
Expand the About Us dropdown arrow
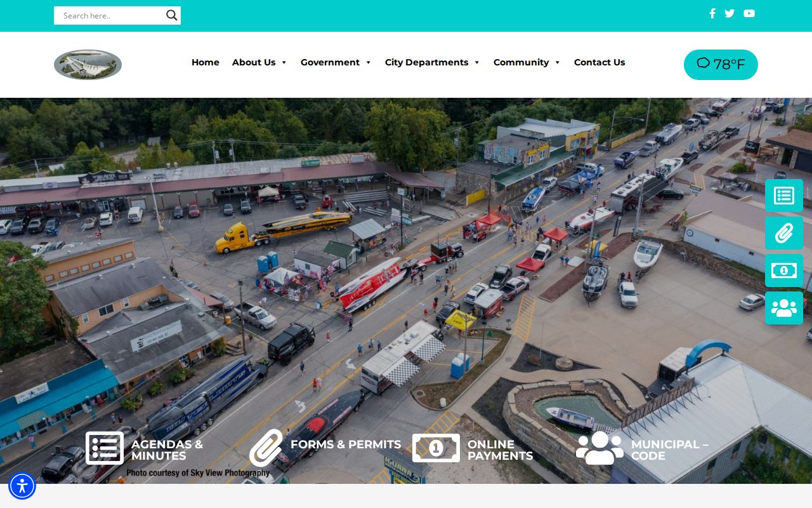pyautogui.click(x=284, y=62)
